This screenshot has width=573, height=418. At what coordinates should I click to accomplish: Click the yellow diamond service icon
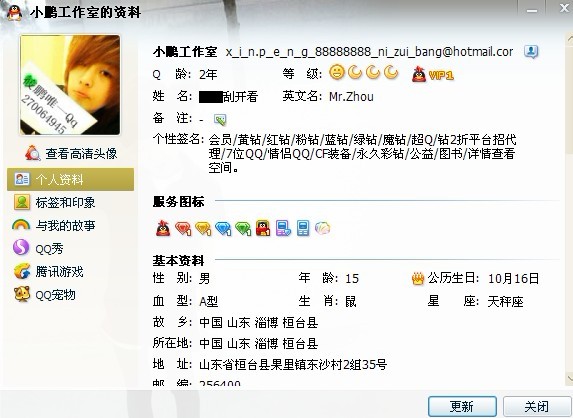[203, 228]
